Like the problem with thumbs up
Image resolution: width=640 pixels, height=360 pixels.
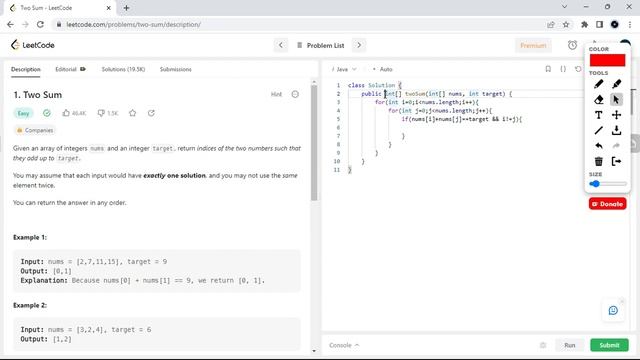pyautogui.click(x=74, y=113)
